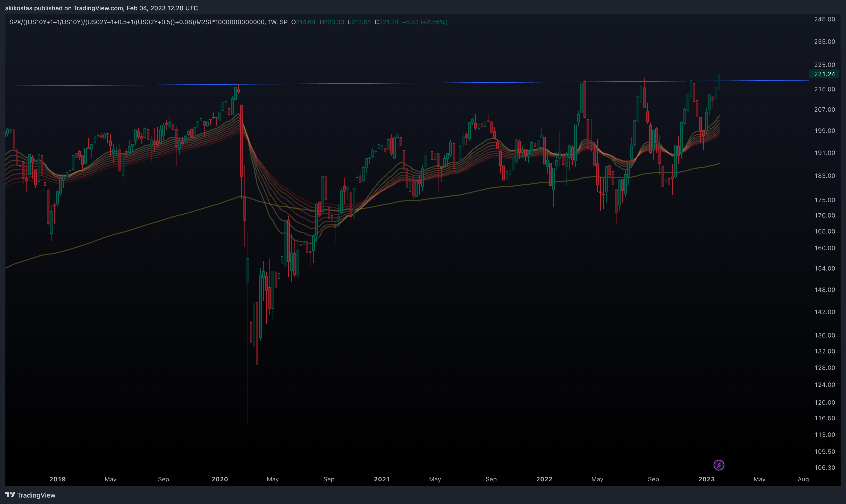Click the Aug label on the time axis

point(803,479)
